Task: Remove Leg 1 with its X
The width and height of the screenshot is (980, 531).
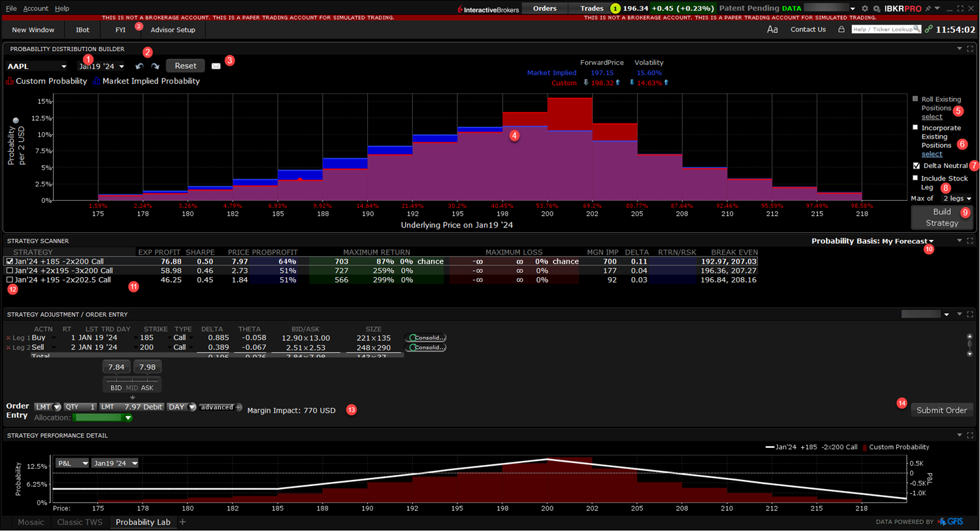Action: [8, 337]
